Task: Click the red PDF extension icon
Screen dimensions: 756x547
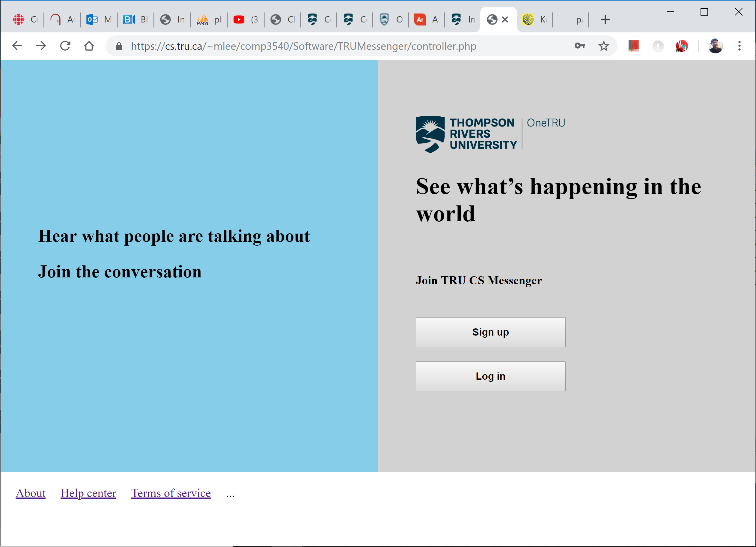Action: [x=634, y=46]
